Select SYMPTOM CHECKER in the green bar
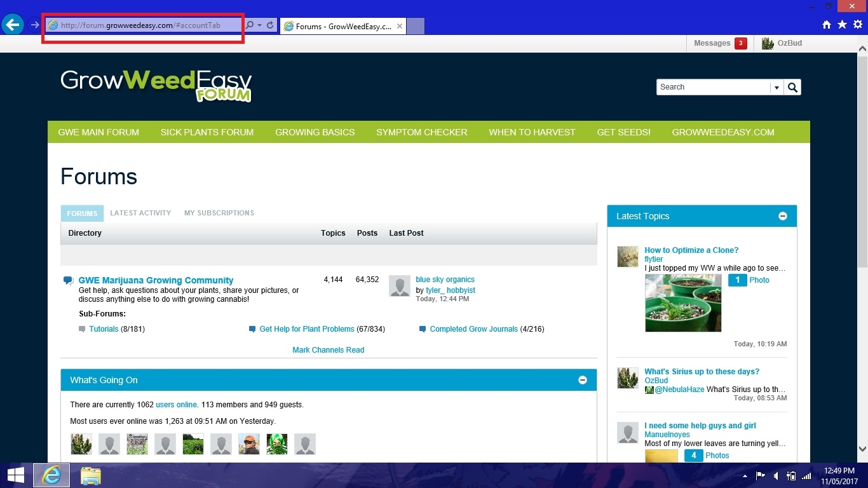Viewport: 868px width, 488px height. pyautogui.click(x=422, y=132)
